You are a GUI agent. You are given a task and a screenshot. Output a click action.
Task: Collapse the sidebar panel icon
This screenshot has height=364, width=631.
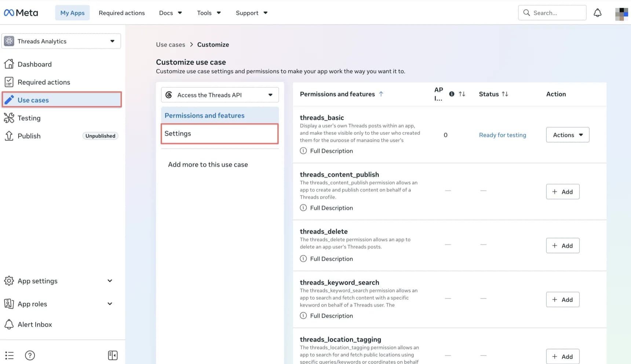113,355
